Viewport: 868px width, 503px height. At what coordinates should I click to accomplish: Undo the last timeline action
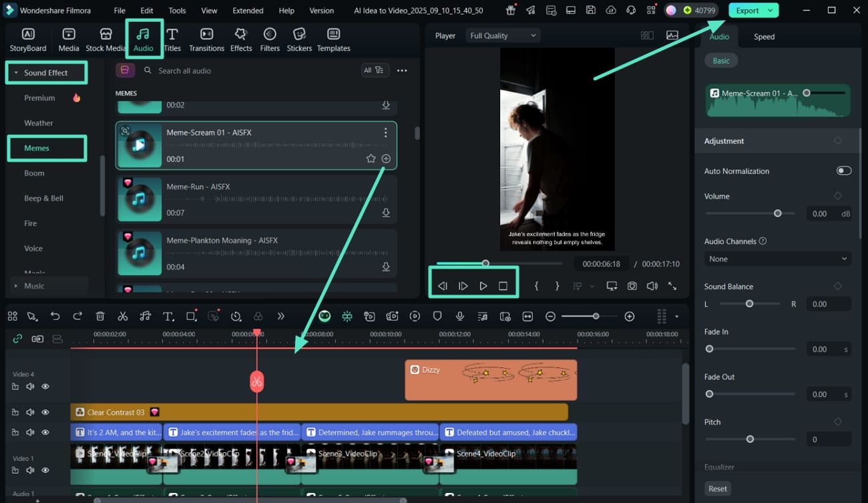(55, 317)
